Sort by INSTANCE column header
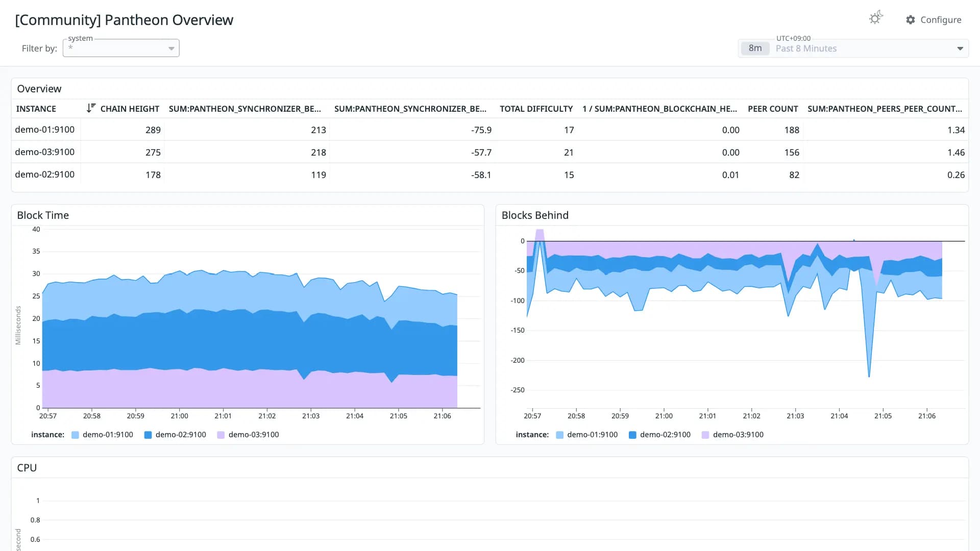This screenshot has width=980, height=551. click(36, 109)
